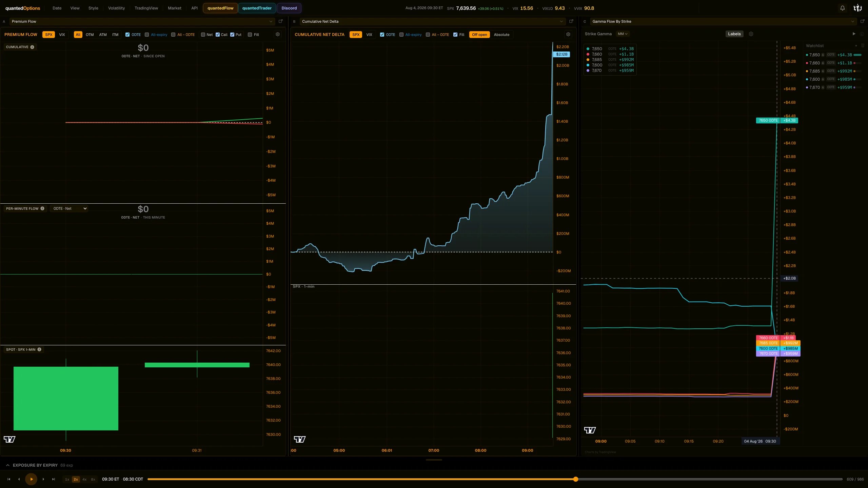Show Strike Gamma info icon
The height and width of the screenshot is (488, 868).
pos(862,34)
